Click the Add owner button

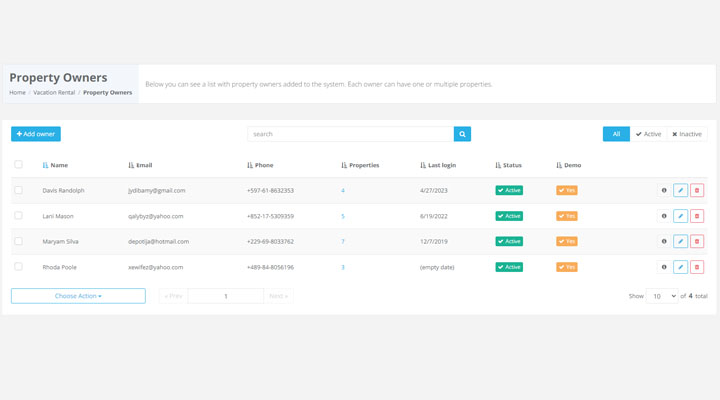[x=36, y=134]
